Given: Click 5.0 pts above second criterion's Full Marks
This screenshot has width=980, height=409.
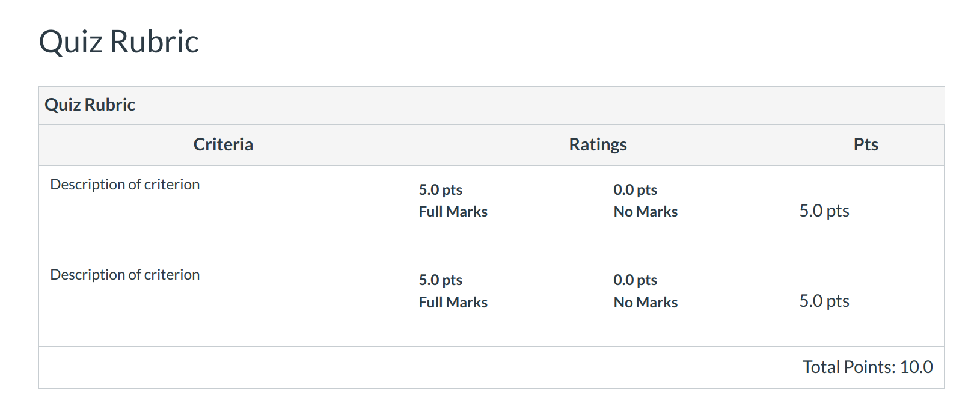Looking at the screenshot, I should click(x=441, y=280).
